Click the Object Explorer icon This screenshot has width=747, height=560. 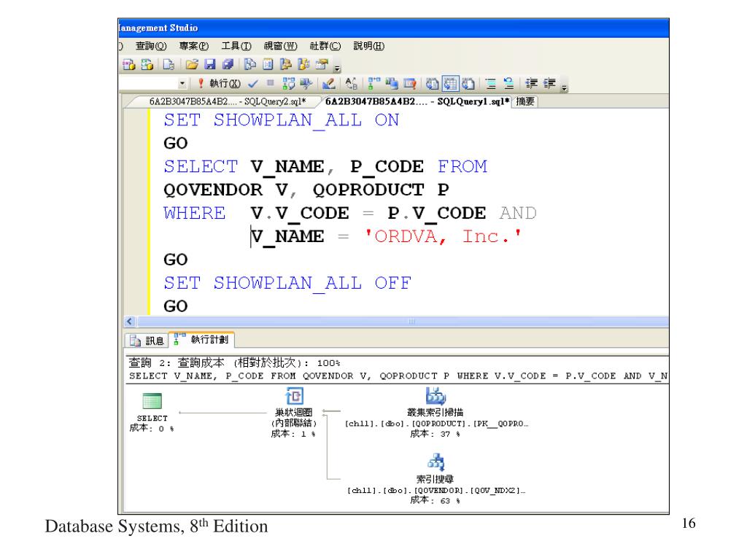[286, 64]
